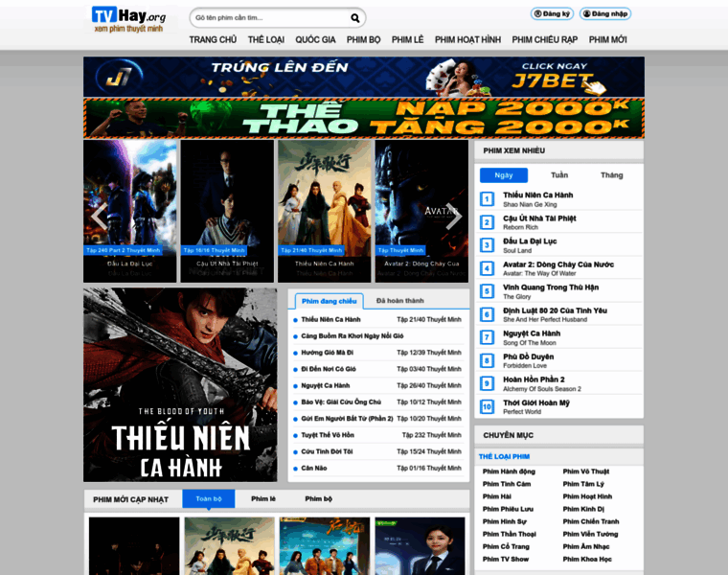This screenshot has width=728, height=575.
Task: Select Phim bộ updates tab
Action: (318, 499)
